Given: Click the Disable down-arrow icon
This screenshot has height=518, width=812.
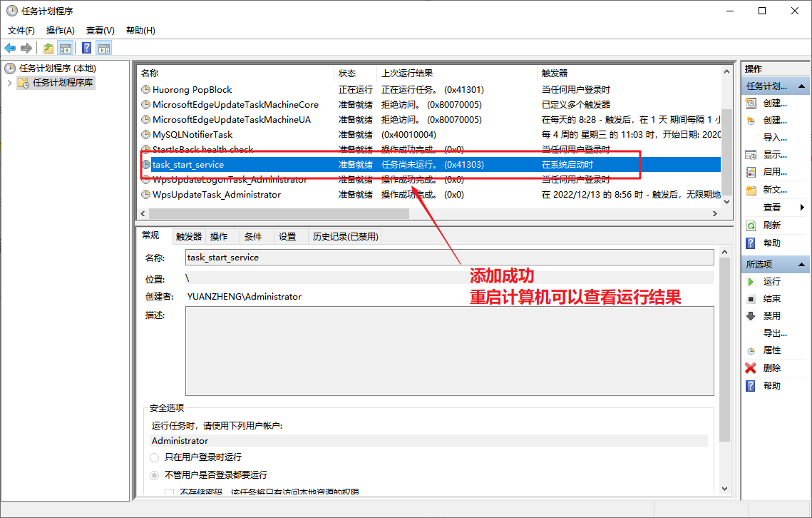Looking at the screenshot, I should click(x=751, y=316).
